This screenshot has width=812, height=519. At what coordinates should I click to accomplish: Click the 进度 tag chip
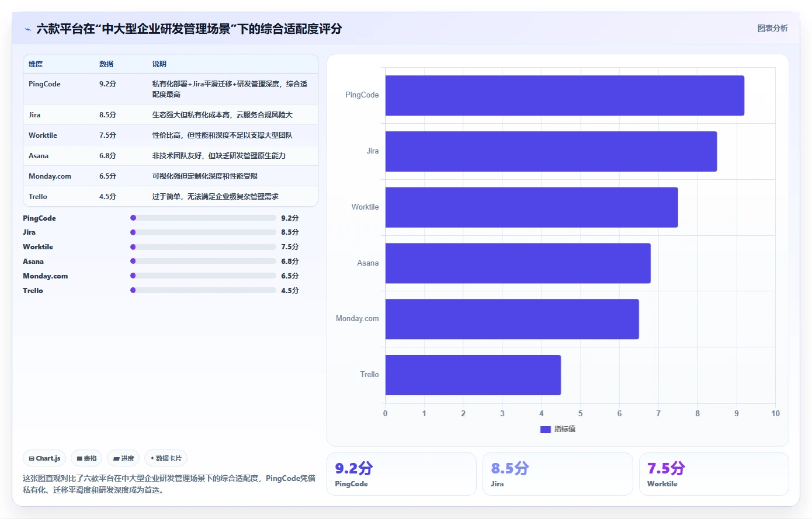click(123, 458)
